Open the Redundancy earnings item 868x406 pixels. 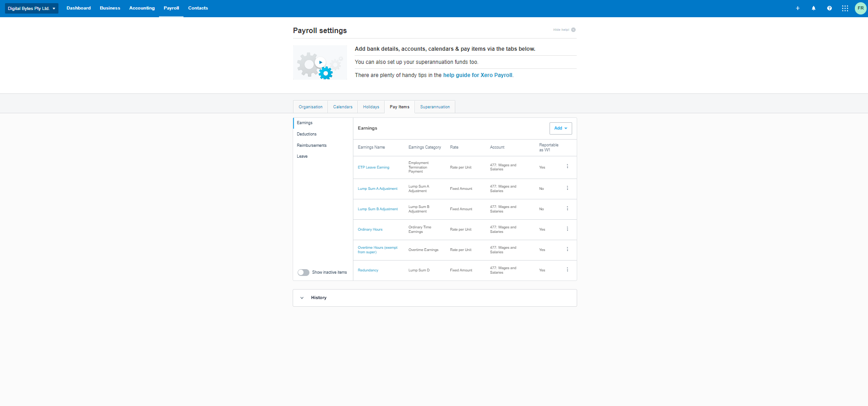368,270
